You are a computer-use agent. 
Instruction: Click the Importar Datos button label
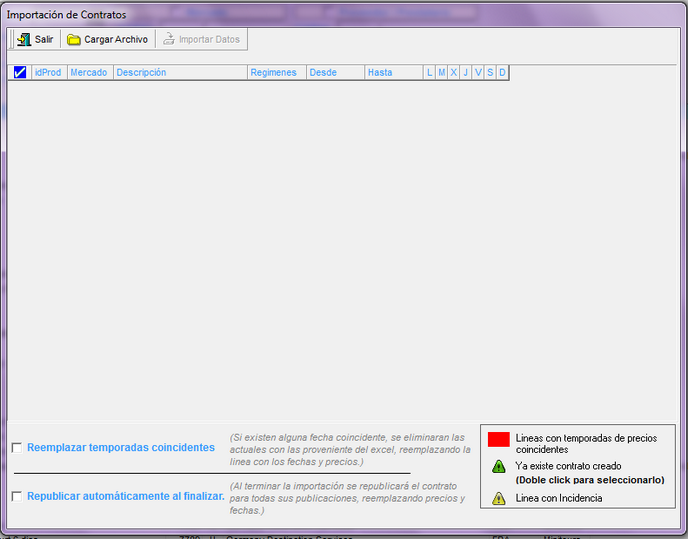tap(209, 40)
